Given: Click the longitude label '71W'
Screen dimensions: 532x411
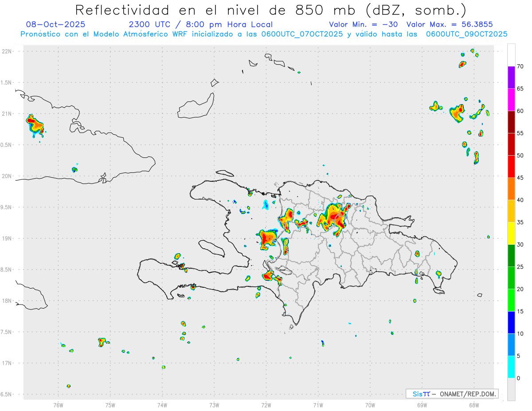Looking at the screenshot, I should 318,405.
